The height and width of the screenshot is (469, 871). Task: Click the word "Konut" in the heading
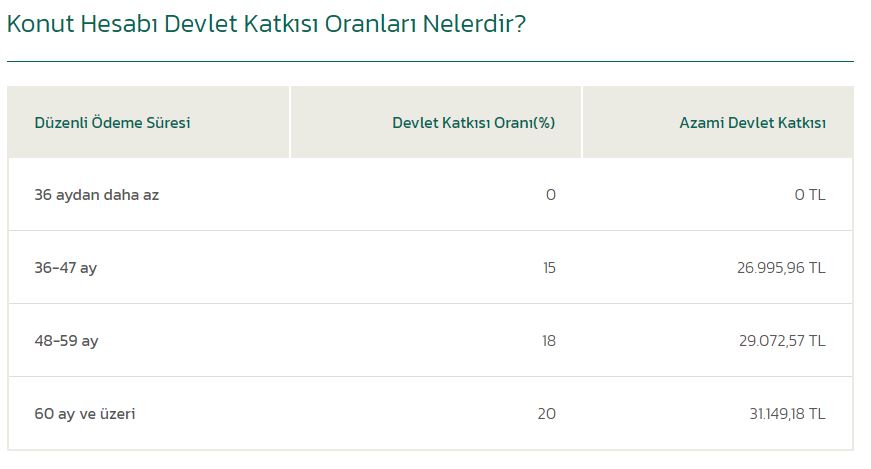(39, 23)
